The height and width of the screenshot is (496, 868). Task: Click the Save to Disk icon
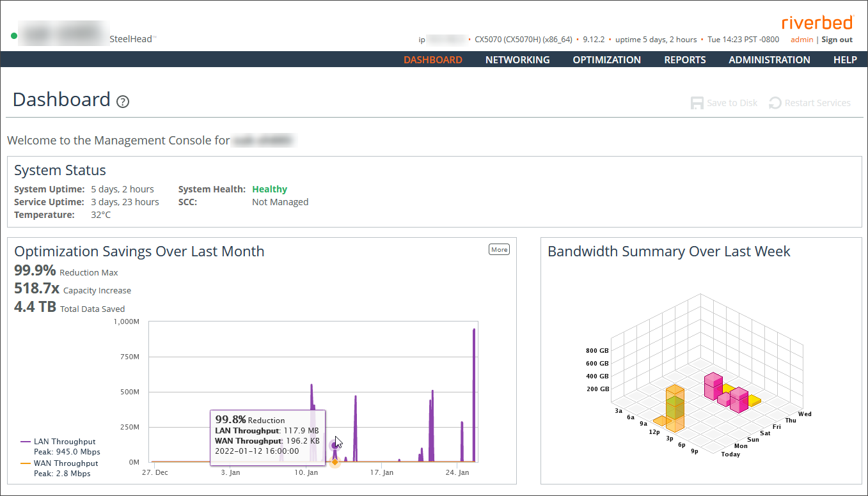coord(697,103)
